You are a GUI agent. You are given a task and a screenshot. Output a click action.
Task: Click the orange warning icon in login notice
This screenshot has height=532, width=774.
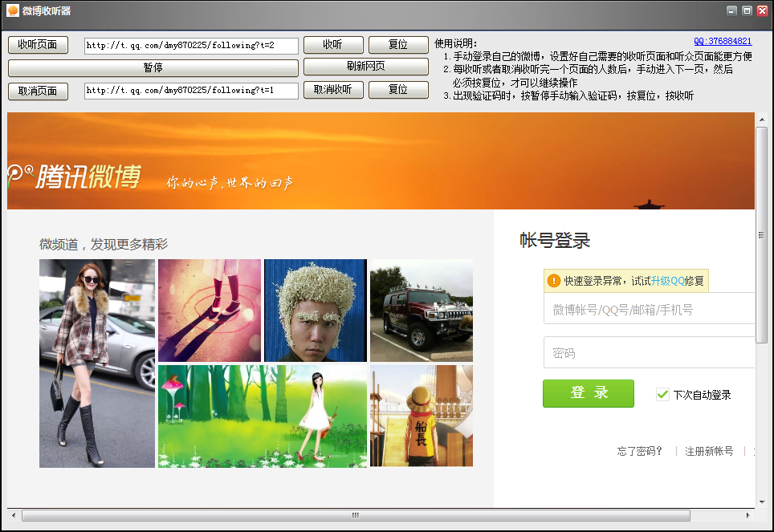pos(554,281)
